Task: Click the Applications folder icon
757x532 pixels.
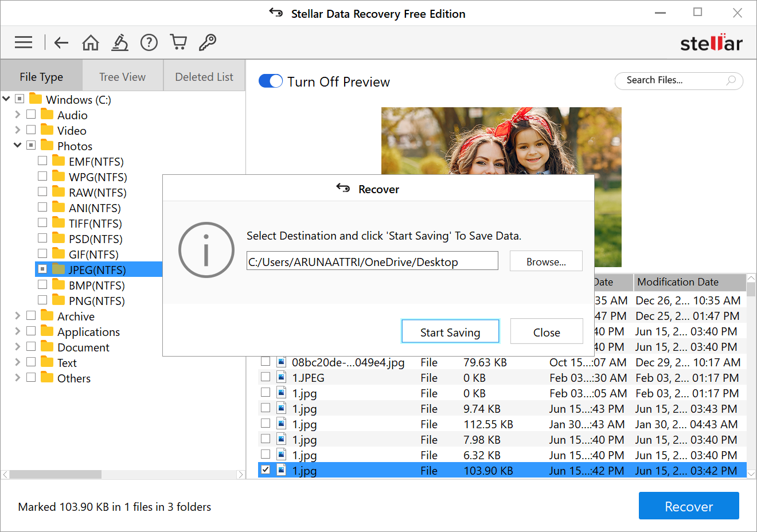Action: coord(47,331)
